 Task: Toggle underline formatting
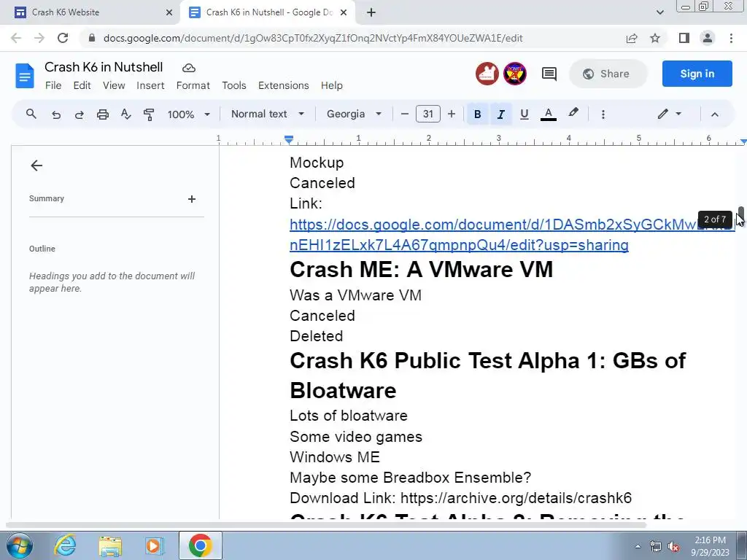(524, 114)
